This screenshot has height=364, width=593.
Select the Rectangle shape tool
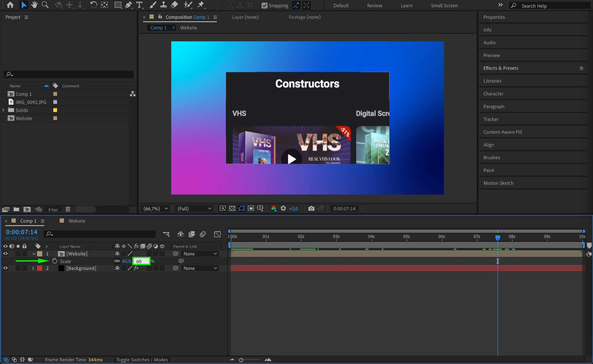pyautogui.click(x=118, y=5)
